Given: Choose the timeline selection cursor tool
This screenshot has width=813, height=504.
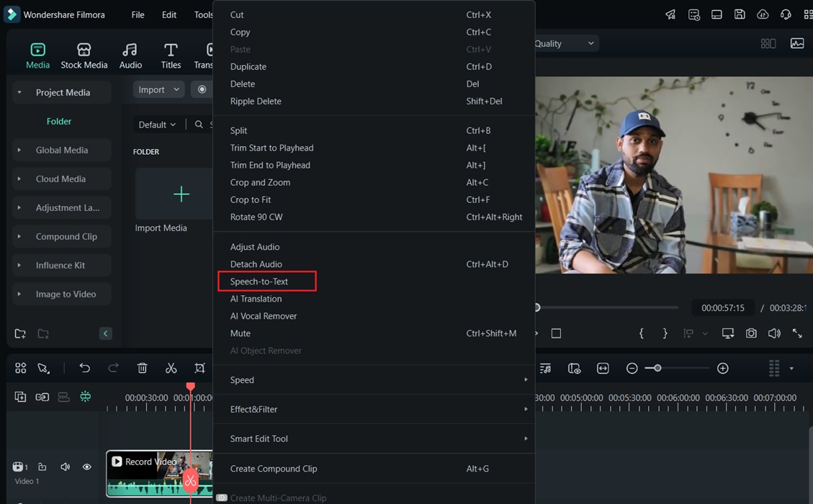Looking at the screenshot, I should (43, 368).
